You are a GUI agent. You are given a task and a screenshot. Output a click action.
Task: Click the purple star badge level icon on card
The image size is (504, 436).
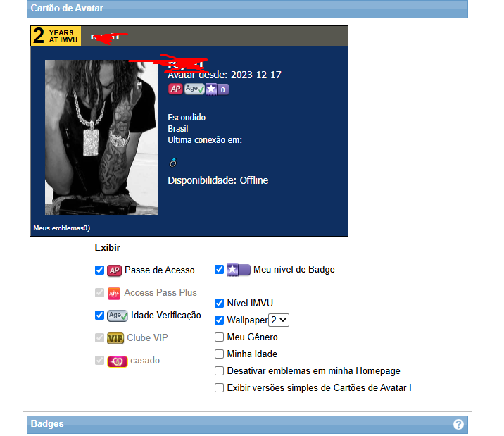coord(217,89)
